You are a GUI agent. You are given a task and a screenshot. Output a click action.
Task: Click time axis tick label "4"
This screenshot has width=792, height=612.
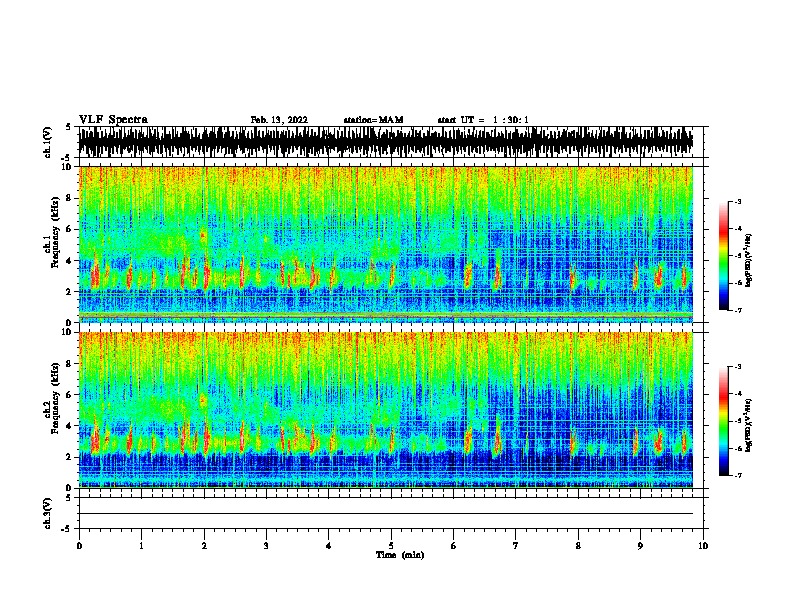point(329,546)
